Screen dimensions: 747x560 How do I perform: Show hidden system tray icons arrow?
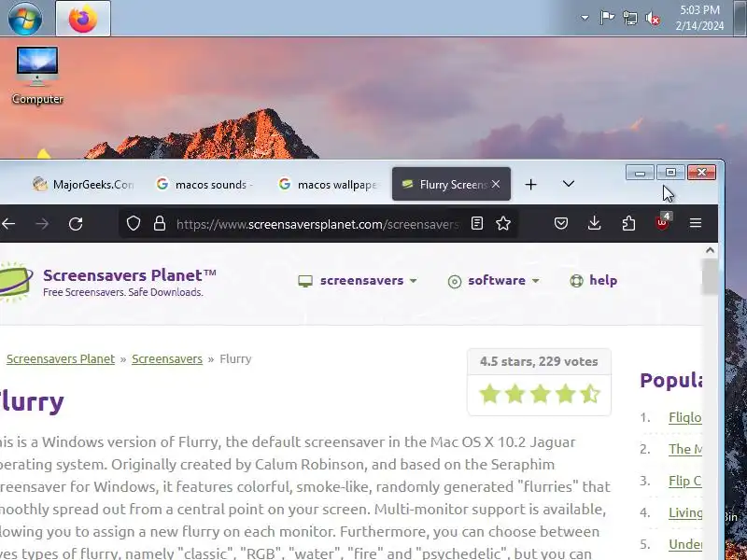[x=585, y=18]
